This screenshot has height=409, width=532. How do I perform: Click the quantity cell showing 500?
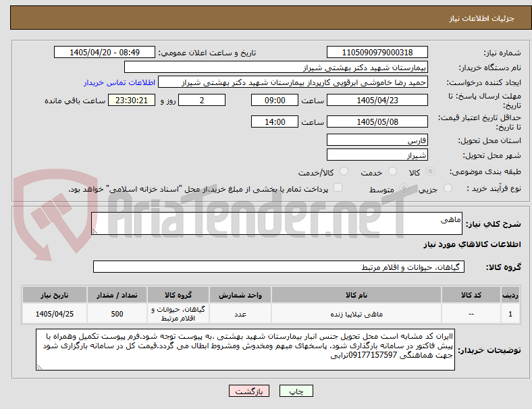tap(117, 314)
